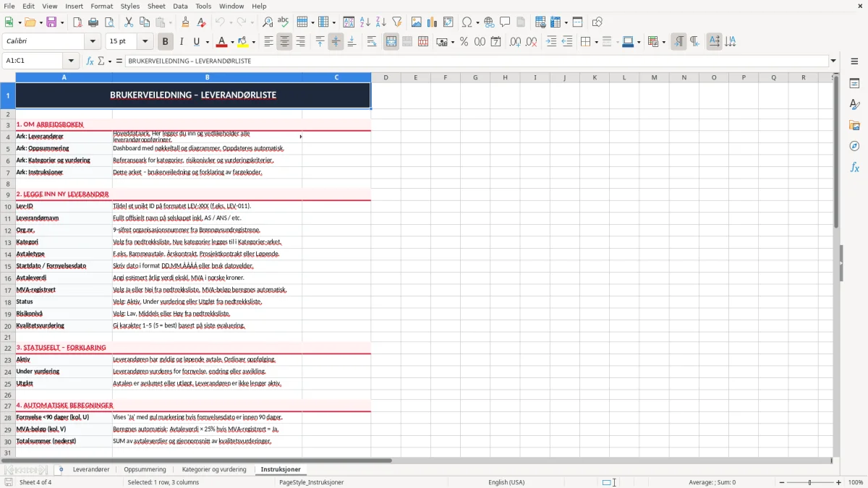868x488 pixels.
Task: Open the AutoFilter tool
Action: (x=396, y=22)
